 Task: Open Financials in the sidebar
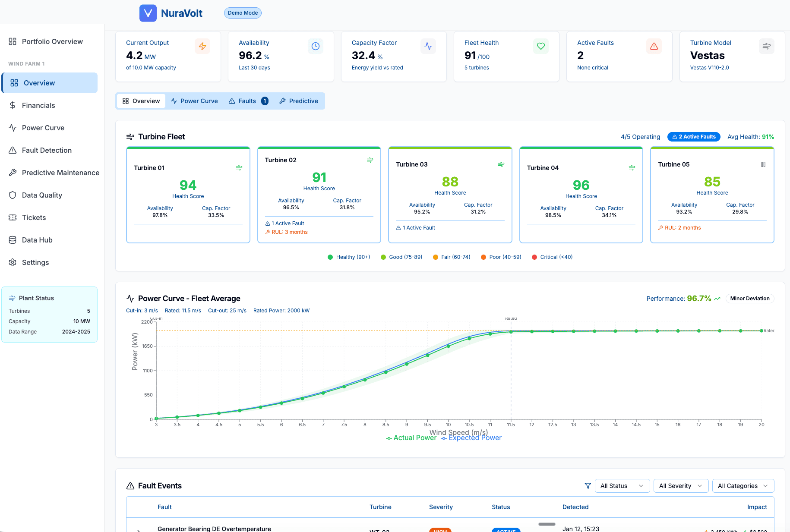tap(50, 105)
